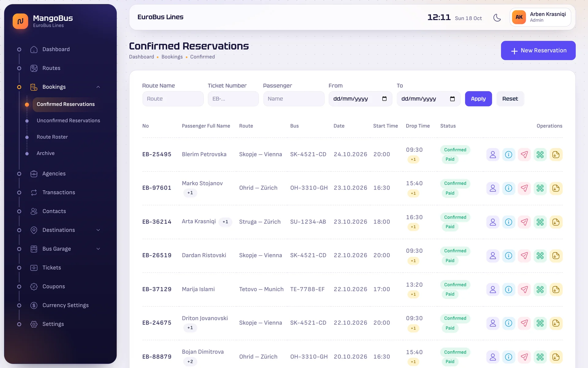This screenshot has width=588, height=368.
Task: Open passenger profile for EB-25495
Action: (493, 155)
